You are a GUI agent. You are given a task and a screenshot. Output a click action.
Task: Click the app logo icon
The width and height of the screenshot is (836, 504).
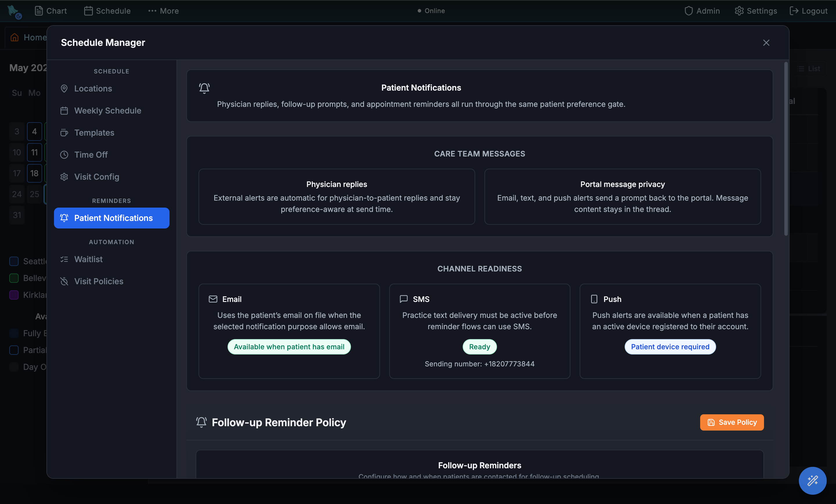pyautogui.click(x=14, y=12)
